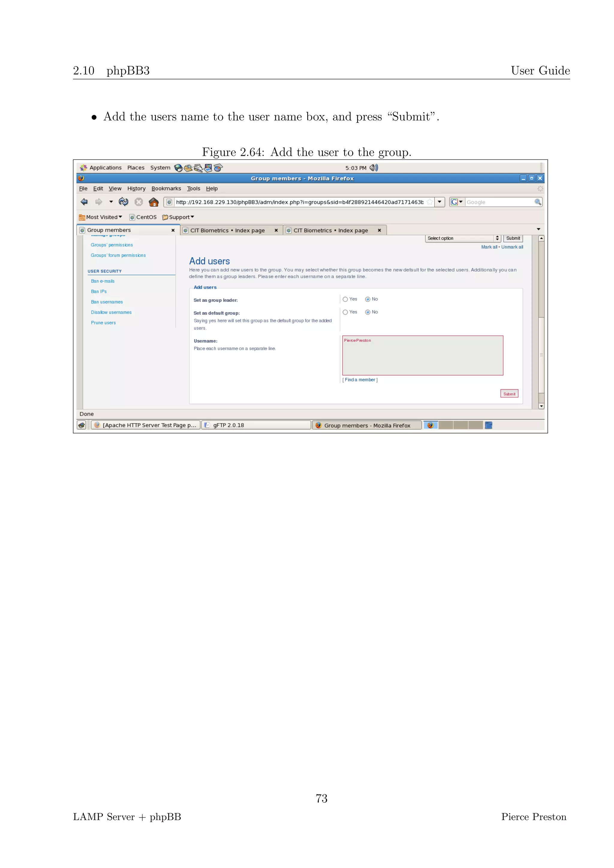Open the Ban usernames link
Viewport: 614px width, 868px height.
[107, 302]
